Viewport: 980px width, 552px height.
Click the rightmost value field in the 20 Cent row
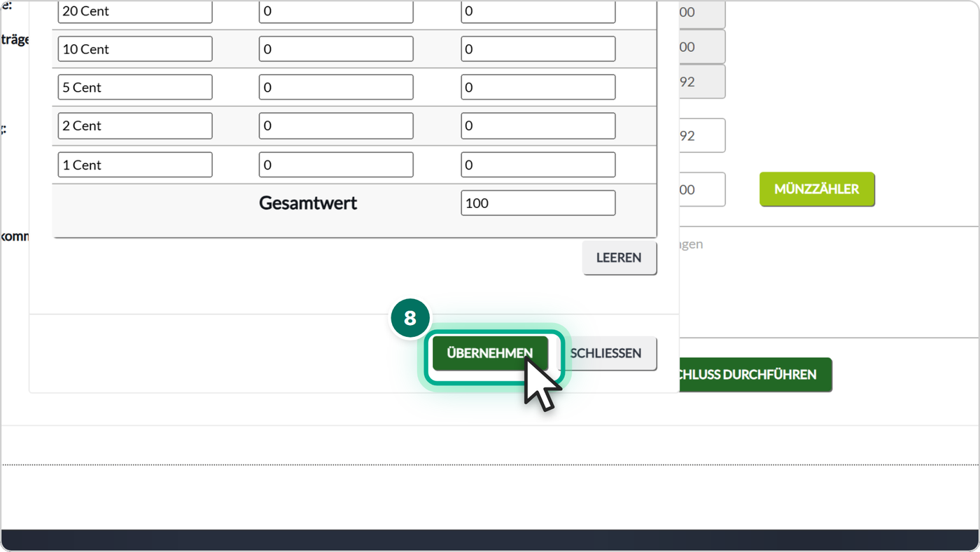[538, 12]
